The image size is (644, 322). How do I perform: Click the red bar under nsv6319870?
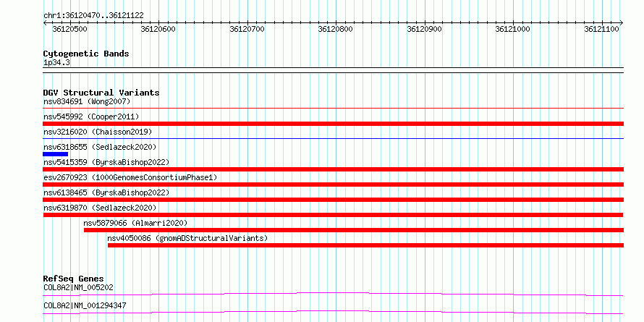click(333, 215)
